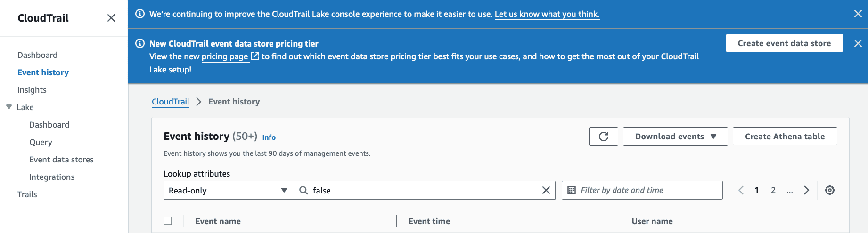
Task: Open the Lake Query page
Action: pyautogui.click(x=41, y=142)
